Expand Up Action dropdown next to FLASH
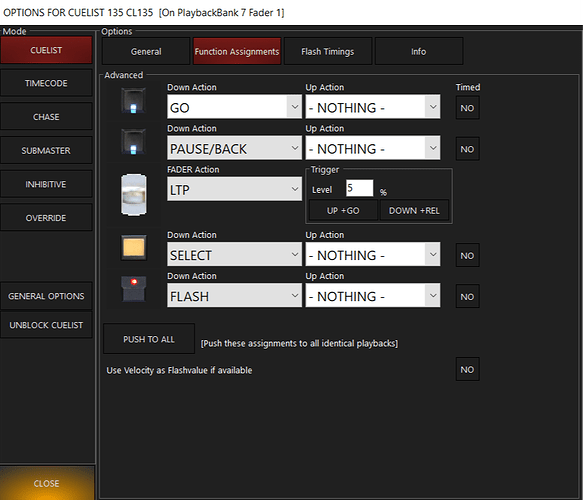Screen dimensions: 583x500 click(373, 296)
